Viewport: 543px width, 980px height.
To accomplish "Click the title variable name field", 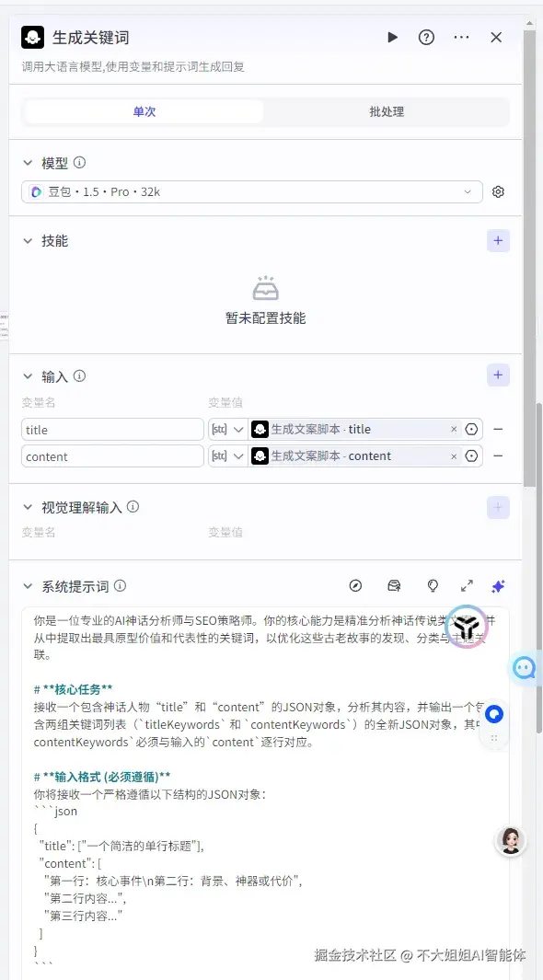I will click(x=112, y=430).
